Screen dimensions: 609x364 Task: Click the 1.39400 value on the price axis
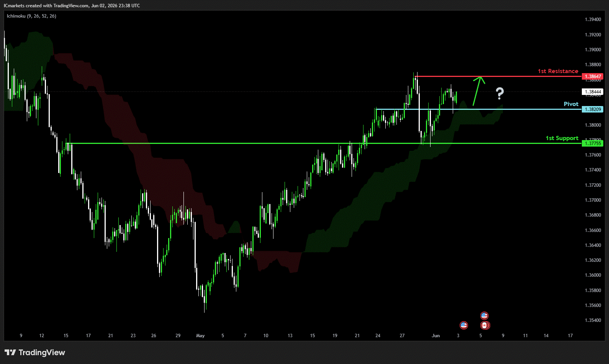click(593, 20)
